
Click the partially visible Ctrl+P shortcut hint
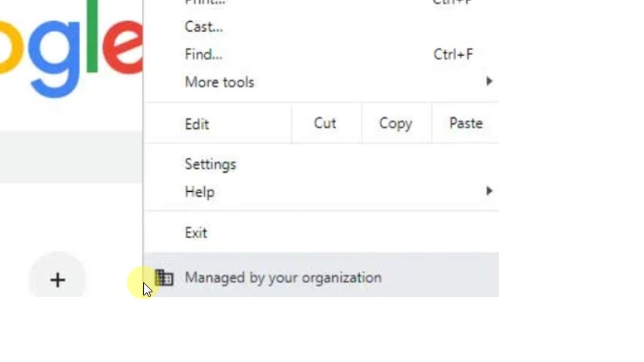point(452,3)
